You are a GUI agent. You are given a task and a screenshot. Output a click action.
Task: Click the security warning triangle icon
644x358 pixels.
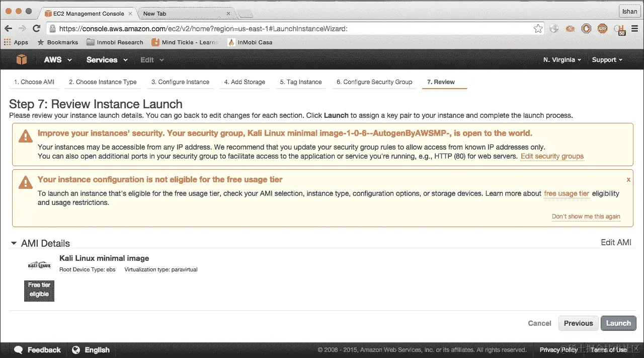tap(25, 135)
